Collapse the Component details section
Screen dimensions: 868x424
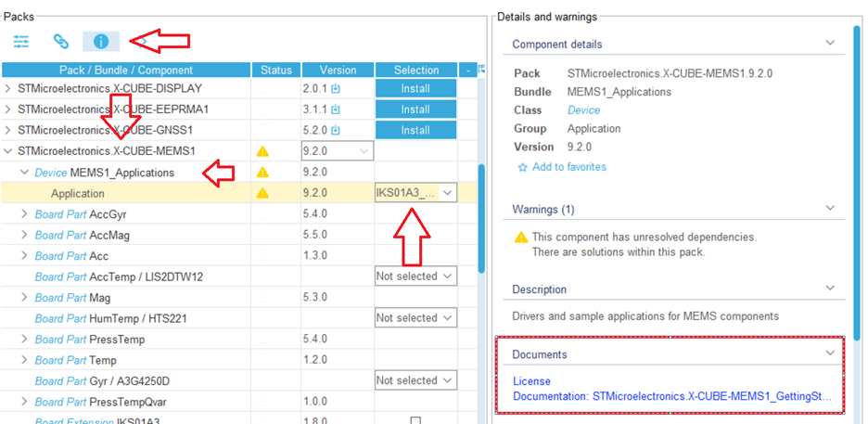coord(830,43)
